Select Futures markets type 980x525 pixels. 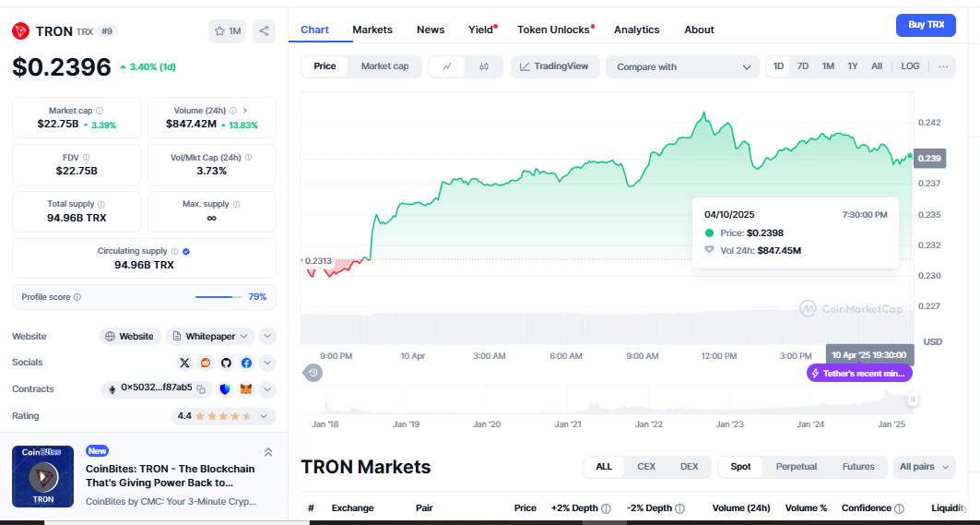point(858,467)
